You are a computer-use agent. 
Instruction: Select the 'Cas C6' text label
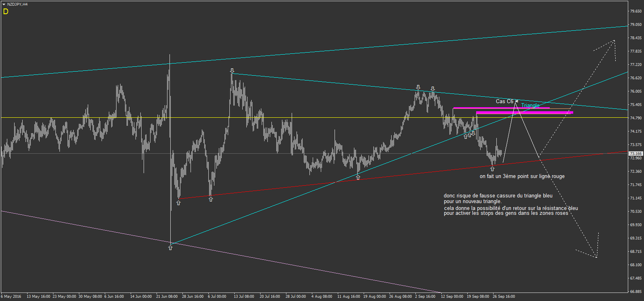[504, 102]
